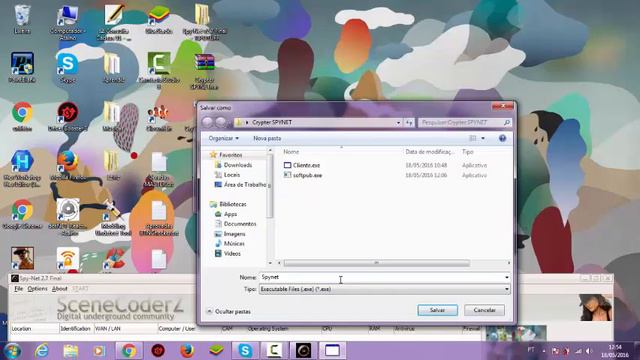Screen dimensions: 640x360
Task: Click the Cancelar button
Action: coord(484,310)
